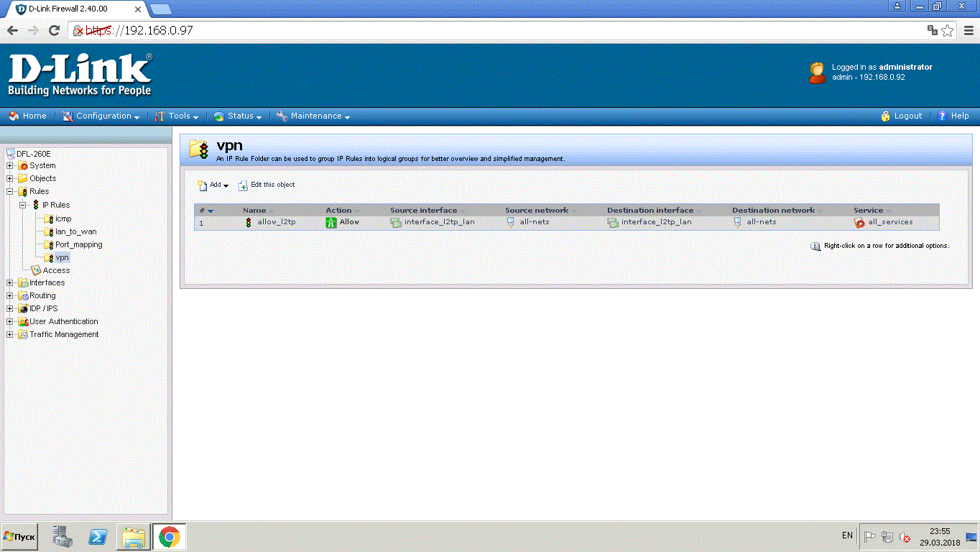Click the D-Link logo banner

(80, 75)
